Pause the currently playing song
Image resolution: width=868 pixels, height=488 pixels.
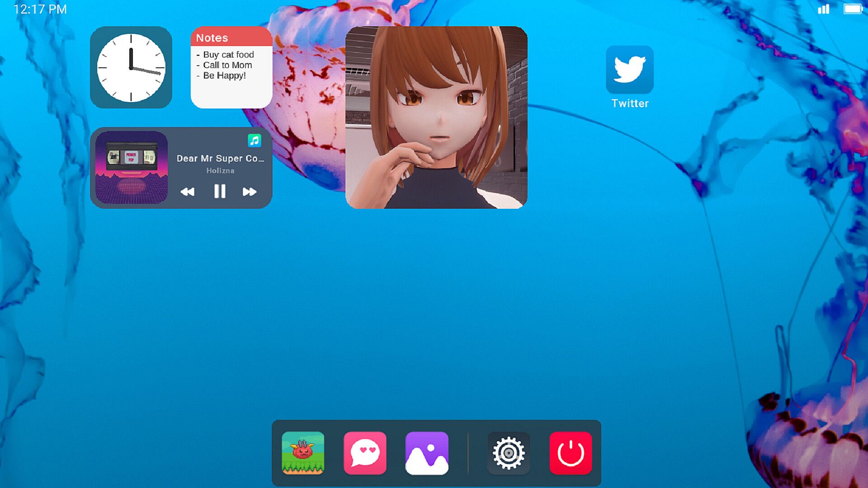coord(220,192)
